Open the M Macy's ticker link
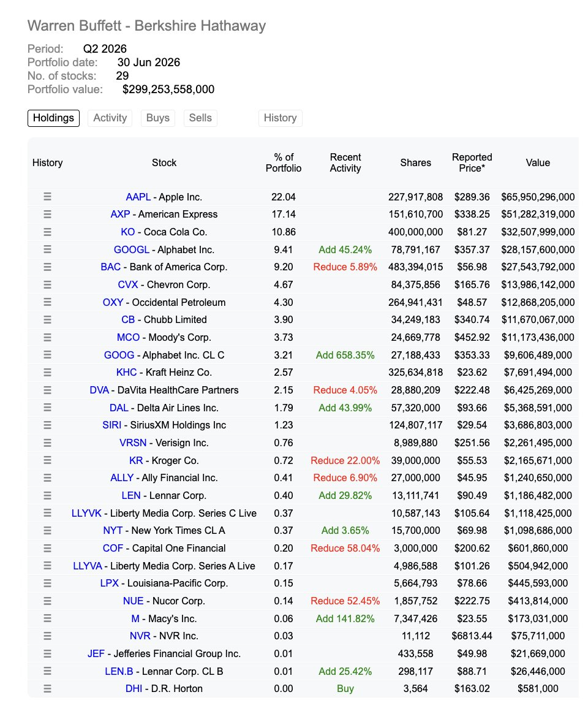Viewport: 588px width, 711px height. [135, 618]
